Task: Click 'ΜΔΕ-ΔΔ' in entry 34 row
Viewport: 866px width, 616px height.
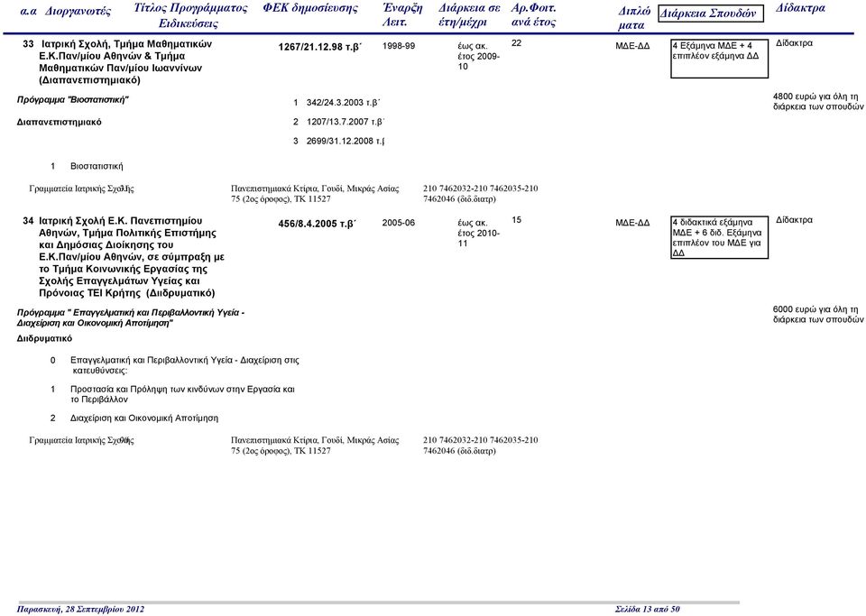Action: tap(632, 223)
